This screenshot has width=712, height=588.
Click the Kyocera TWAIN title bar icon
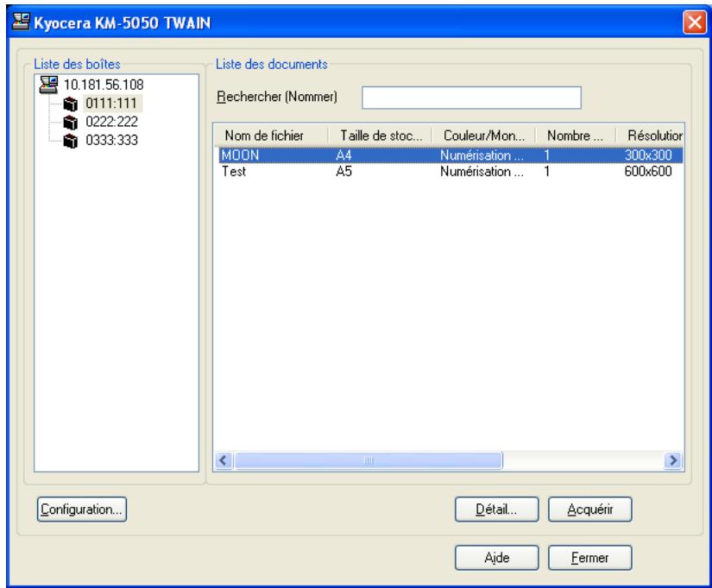(x=21, y=22)
